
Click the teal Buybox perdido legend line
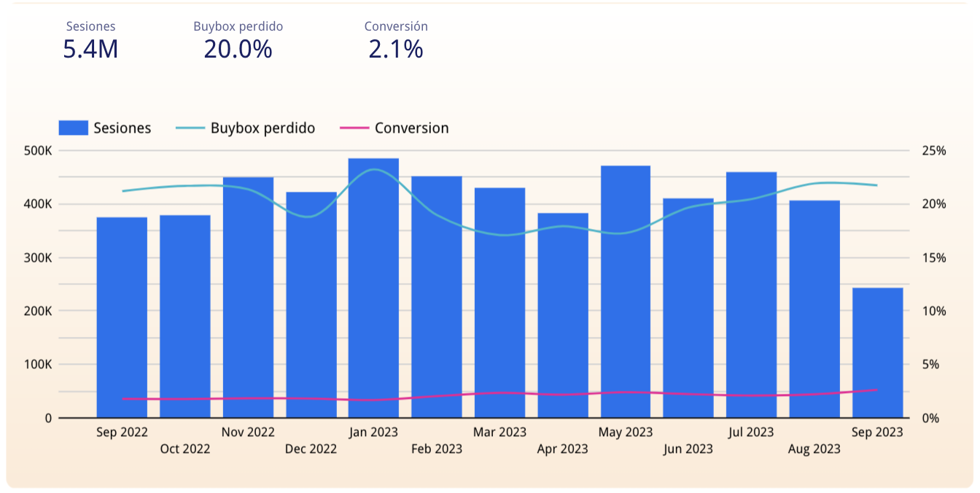[190, 128]
